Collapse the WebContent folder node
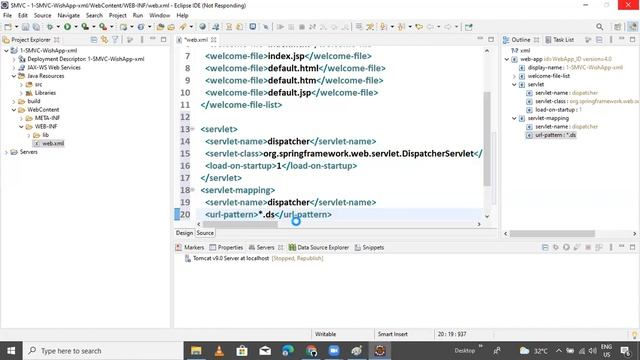The width and height of the screenshot is (640, 360). (x=14, y=110)
